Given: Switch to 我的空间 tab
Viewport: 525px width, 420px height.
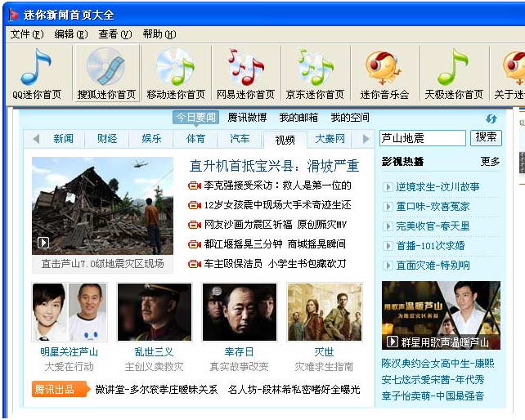Looking at the screenshot, I should click(x=350, y=118).
